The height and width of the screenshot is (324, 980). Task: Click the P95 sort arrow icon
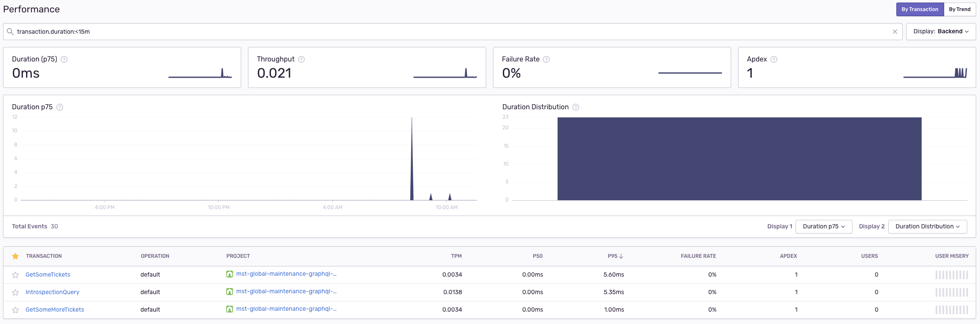(621, 256)
